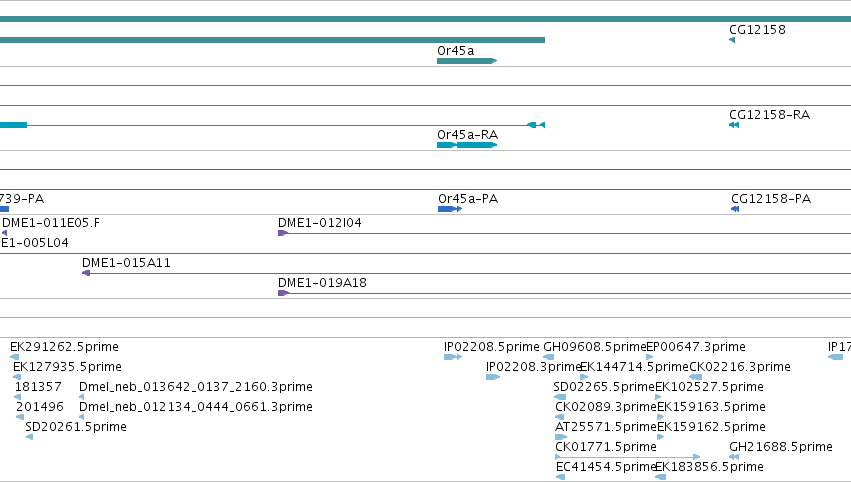Click the EK183856.5prime EST label

[x=709, y=467]
